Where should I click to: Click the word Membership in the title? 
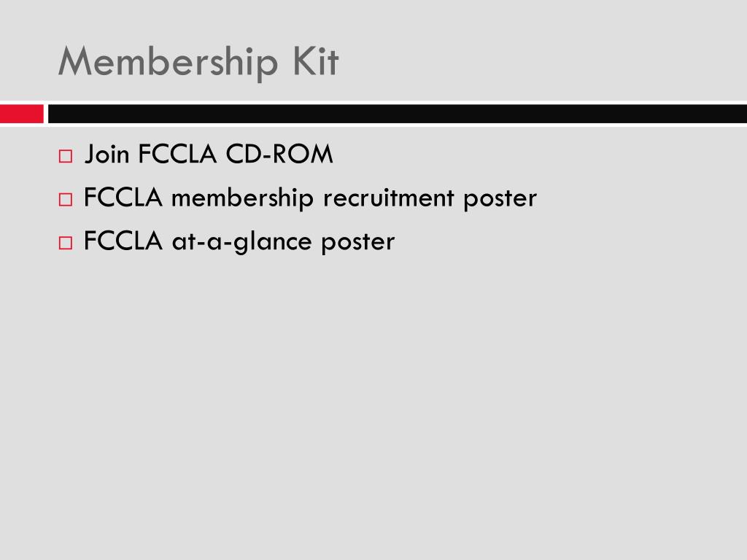point(169,63)
